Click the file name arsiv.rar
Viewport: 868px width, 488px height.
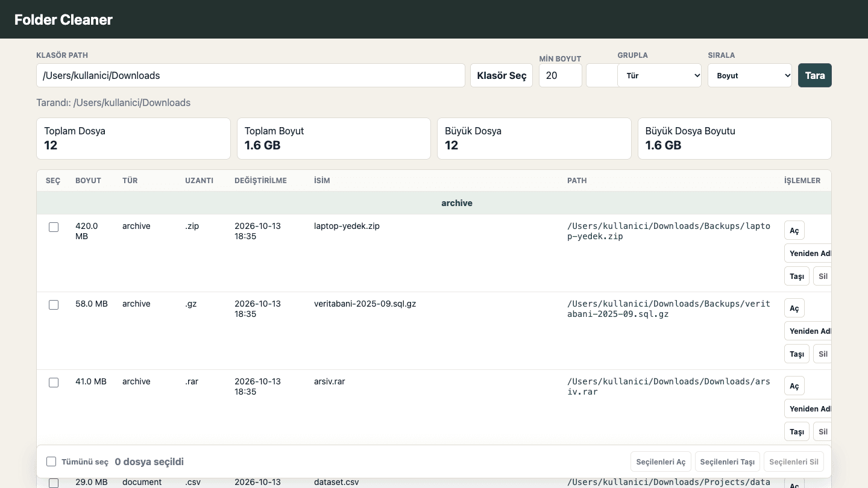(x=329, y=381)
